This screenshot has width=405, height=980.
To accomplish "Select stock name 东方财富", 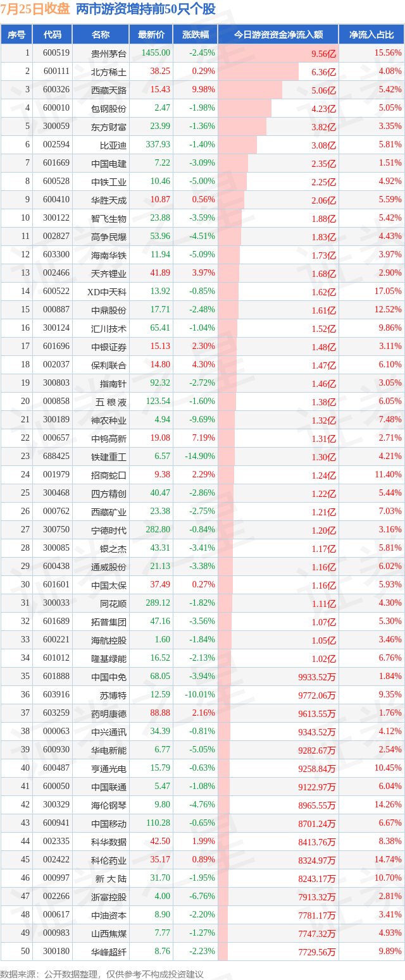I will coord(109,126).
